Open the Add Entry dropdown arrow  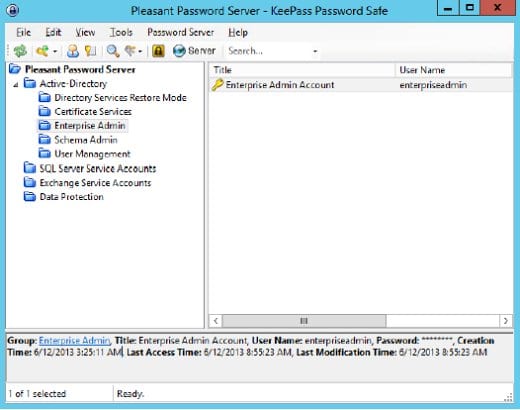[x=55, y=51]
